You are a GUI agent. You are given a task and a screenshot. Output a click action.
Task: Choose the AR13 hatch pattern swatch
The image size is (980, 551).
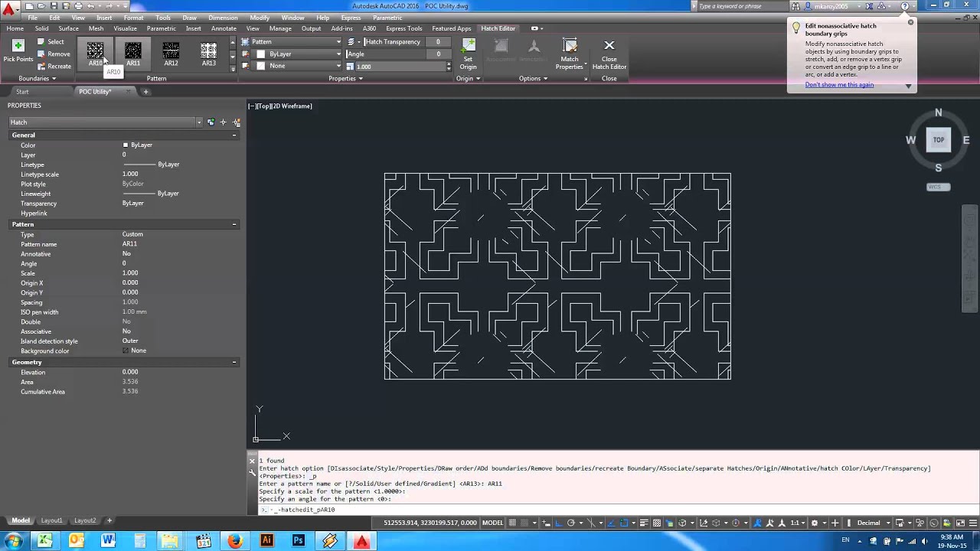coord(208,54)
